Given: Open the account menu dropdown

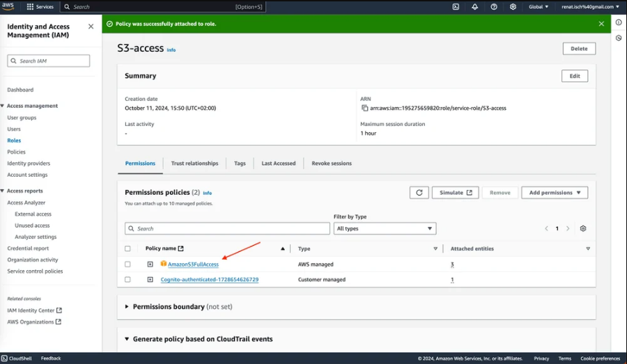Looking at the screenshot, I should (x=590, y=7).
